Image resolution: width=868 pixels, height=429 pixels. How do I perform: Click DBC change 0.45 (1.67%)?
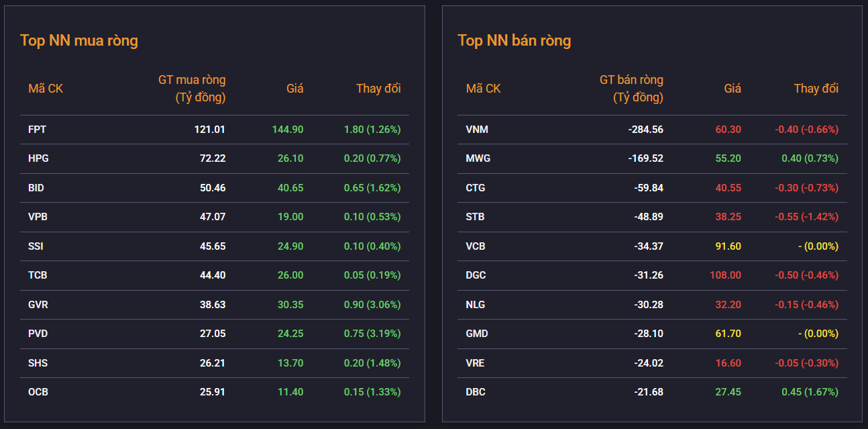coord(810,392)
